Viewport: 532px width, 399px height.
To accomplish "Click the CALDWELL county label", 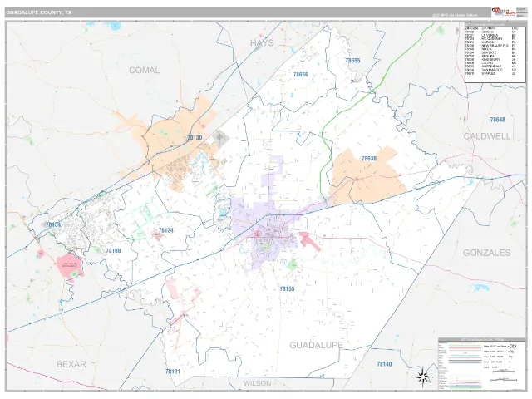I will point(487,136).
